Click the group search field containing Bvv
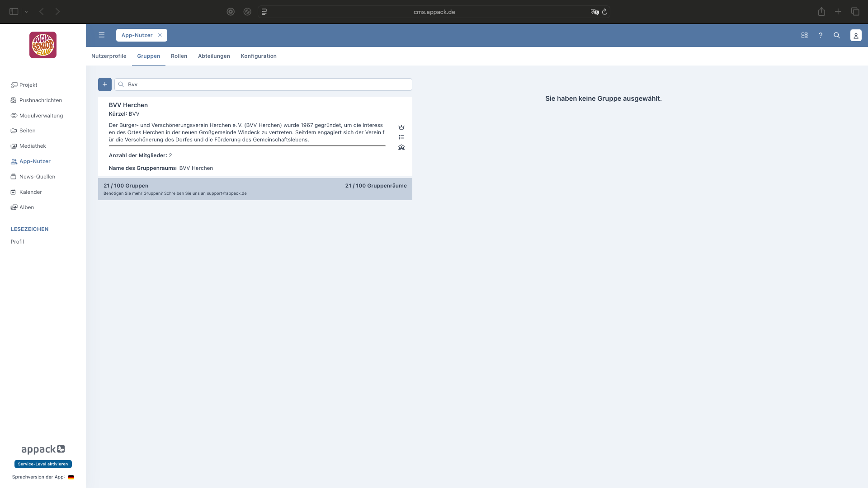 [x=267, y=84]
